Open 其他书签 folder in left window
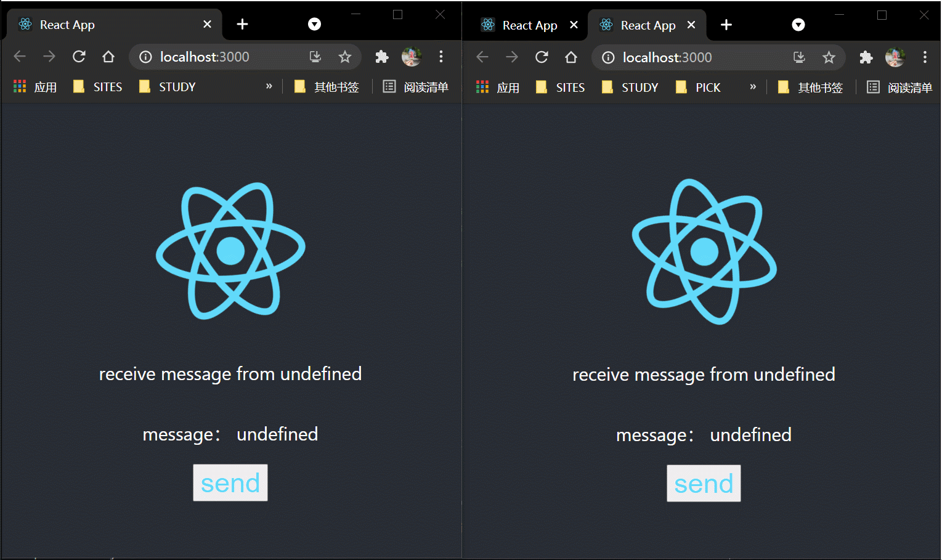 click(x=327, y=87)
